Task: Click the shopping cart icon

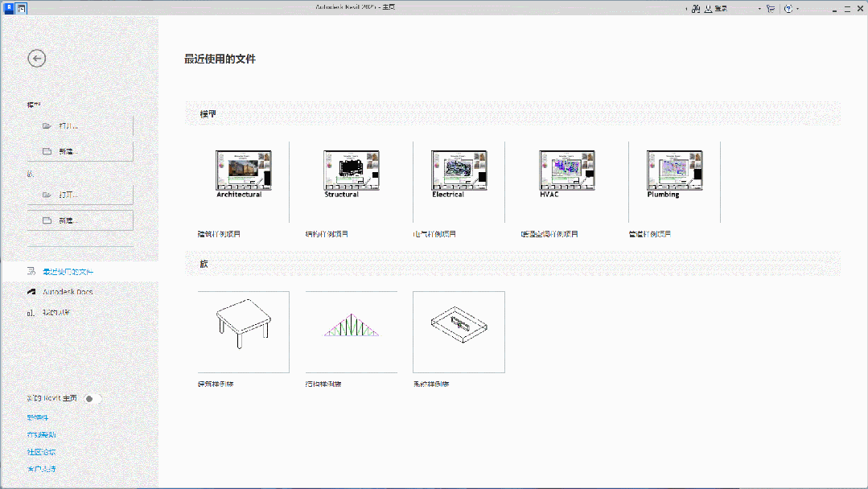Action: tap(771, 8)
